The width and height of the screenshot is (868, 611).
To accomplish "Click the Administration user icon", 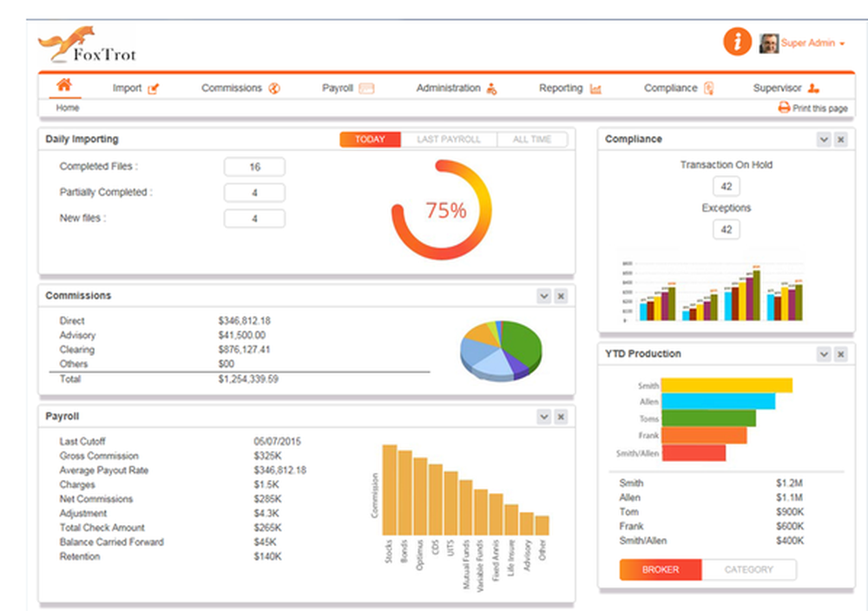I will [491, 89].
